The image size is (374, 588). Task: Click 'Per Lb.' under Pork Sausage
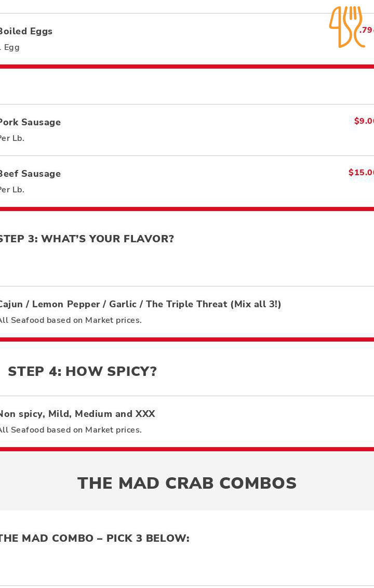(12, 138)
